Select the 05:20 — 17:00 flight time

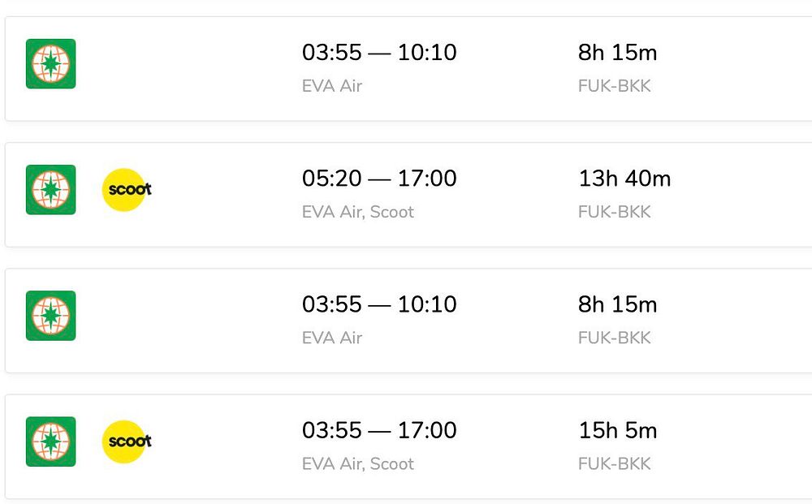[379, 179]
